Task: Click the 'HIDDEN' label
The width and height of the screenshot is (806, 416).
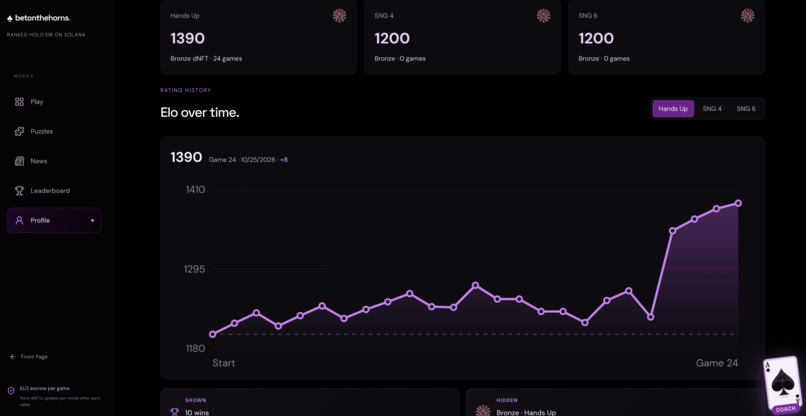Action: coord(507,401)
